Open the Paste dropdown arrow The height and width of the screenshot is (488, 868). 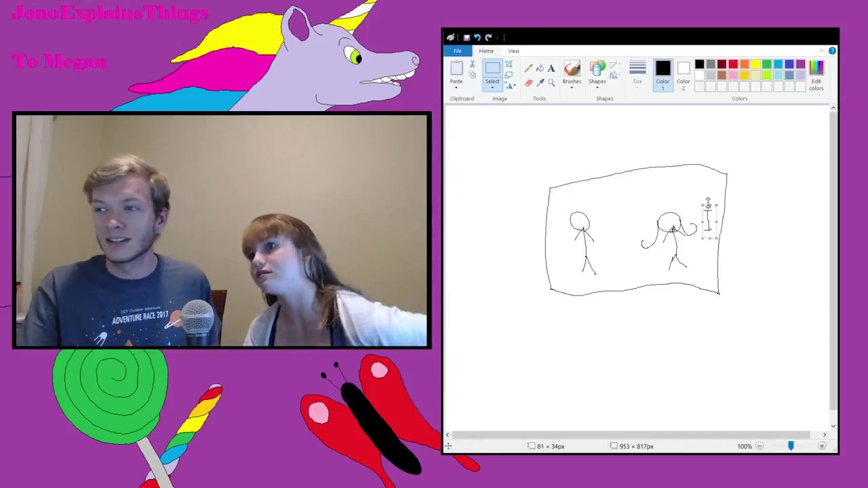[x=456, y=87]
